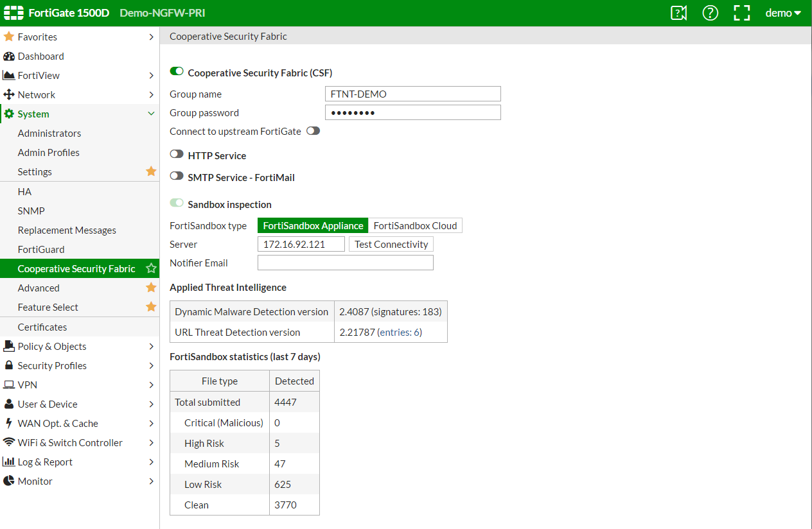Expand Log & Report chevron
812x529 pixels.
(151, 462)
